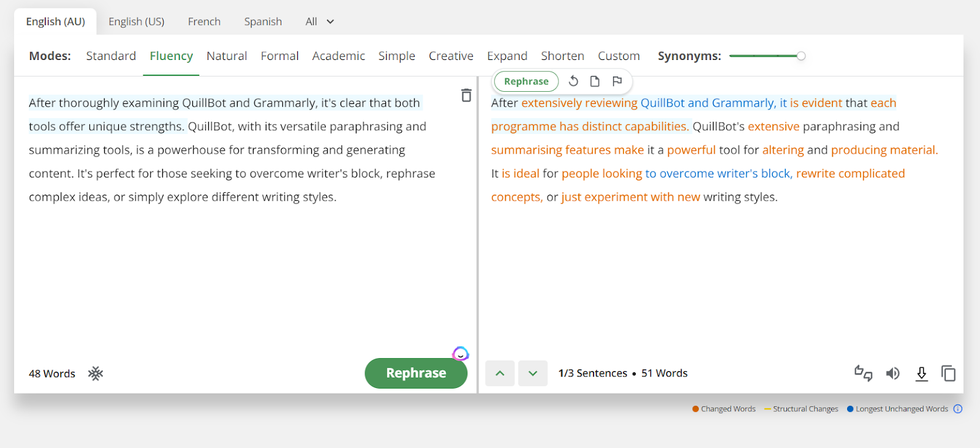Go to previous sentence arrow
980x448 pixels.
tap(500, 373)
